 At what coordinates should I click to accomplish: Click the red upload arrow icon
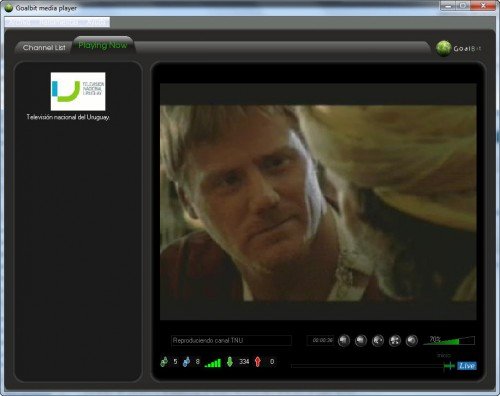[x=257, y=362]
